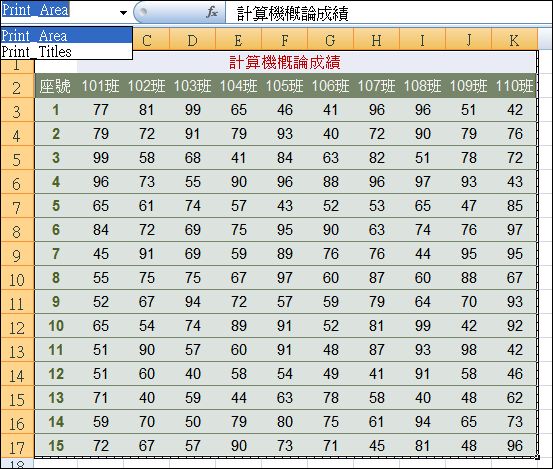Click the 110班 header cell
This screenshot has width=553, height=469.
point(514,86)
